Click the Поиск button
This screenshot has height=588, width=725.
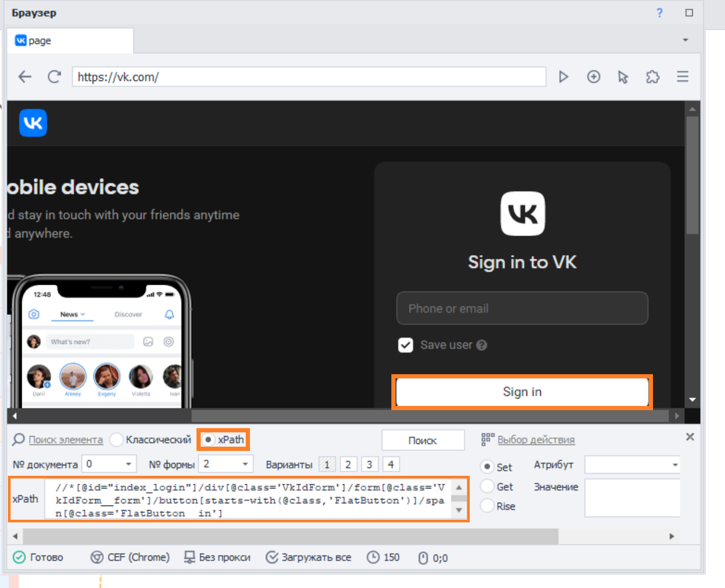click(x=423, y=440)
